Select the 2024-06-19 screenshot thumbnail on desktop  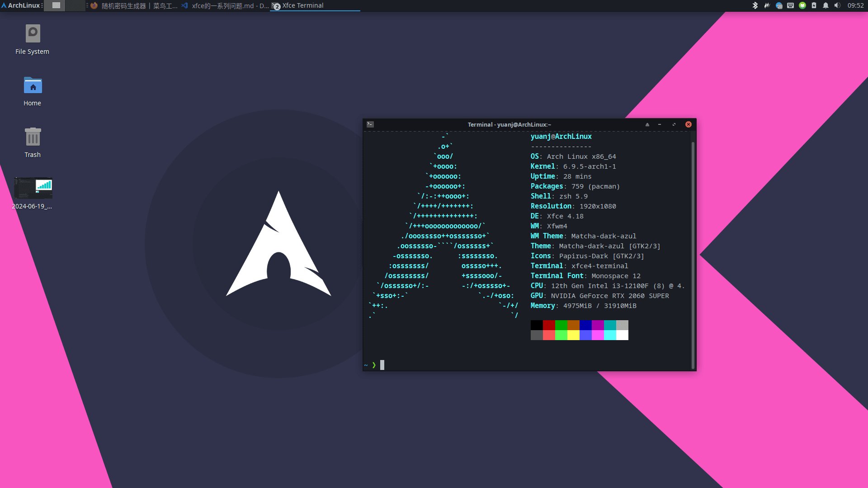[x=33, y=193]
